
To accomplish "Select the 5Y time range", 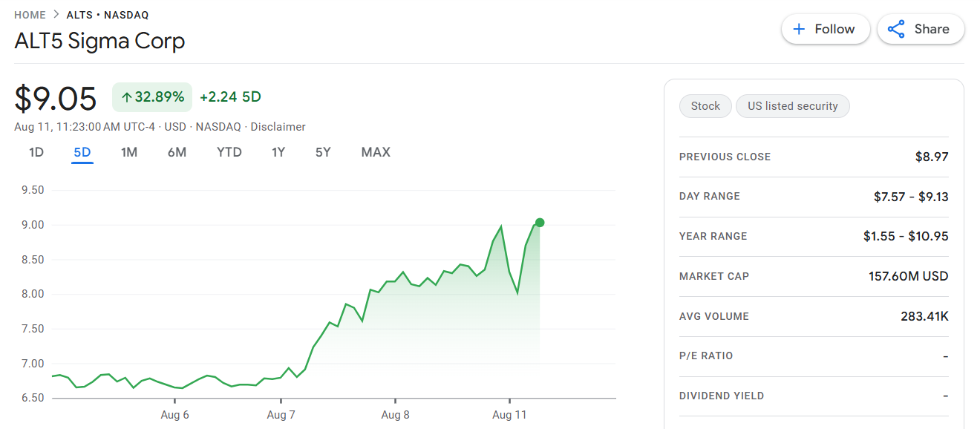I will (x=323, y=152).
